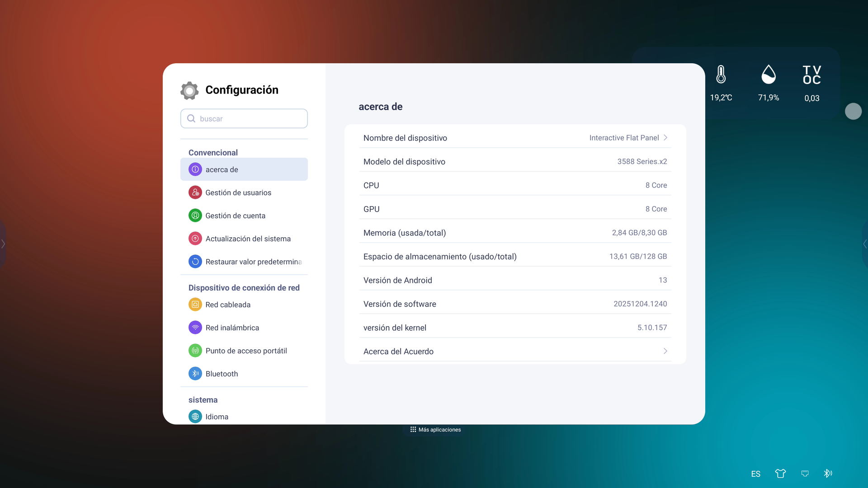
Task: Click the Convencional section heading
Action: 213,153
